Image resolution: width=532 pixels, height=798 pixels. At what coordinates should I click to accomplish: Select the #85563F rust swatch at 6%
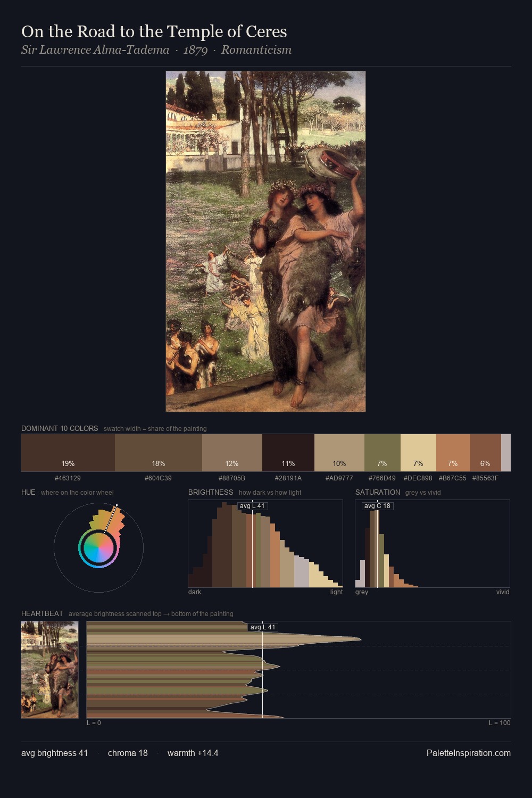pyautogui.click(x=485, y=453)
